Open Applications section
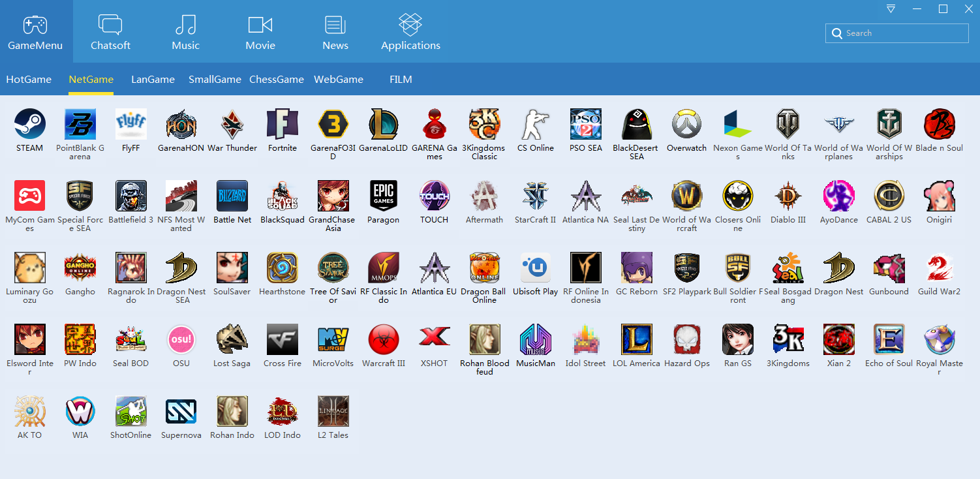The height and width of the screenshot is (479, 980). [410, 31]
